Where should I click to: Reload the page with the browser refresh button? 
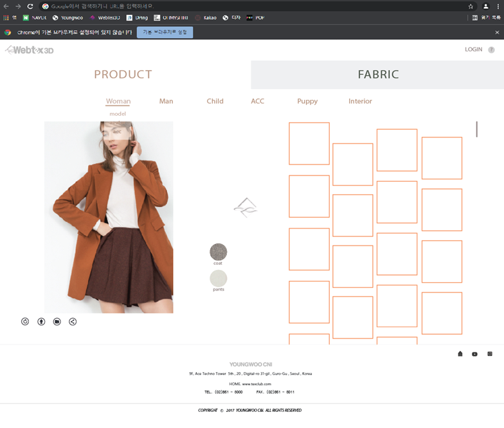30,6
